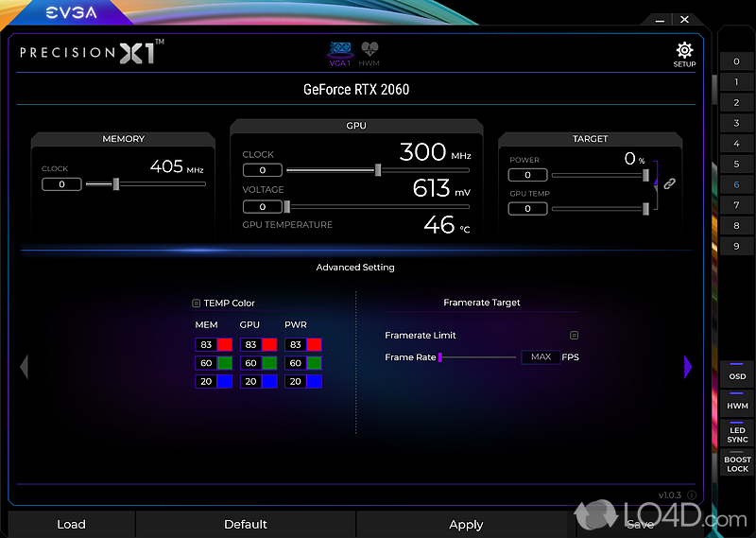Select the VGA 1 graphics card icon
756x538 pixels.
tap(340, 54)
